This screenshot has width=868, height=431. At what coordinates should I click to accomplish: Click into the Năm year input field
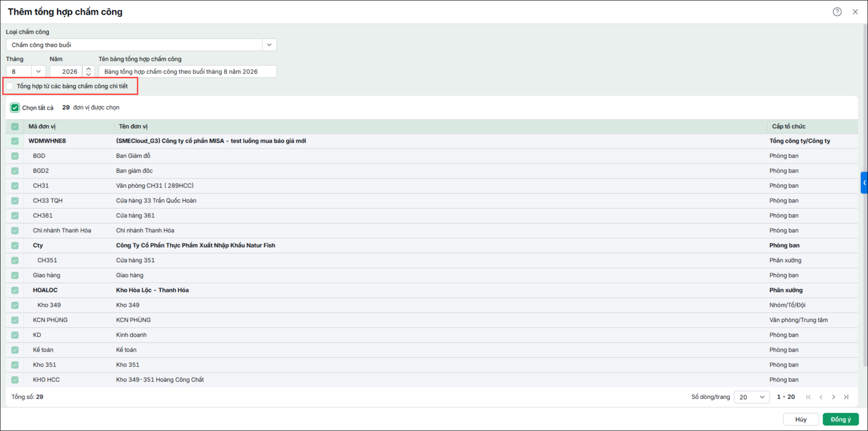66,72
